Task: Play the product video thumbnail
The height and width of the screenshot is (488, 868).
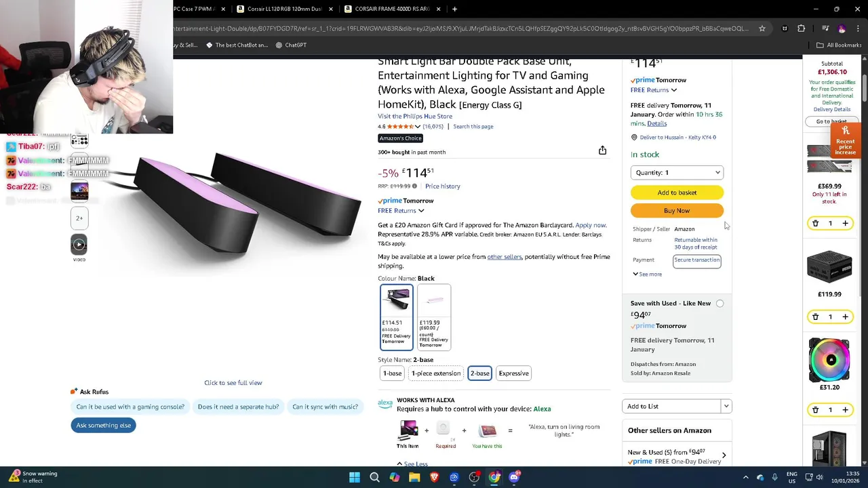Action: click(x=79, y=245)
